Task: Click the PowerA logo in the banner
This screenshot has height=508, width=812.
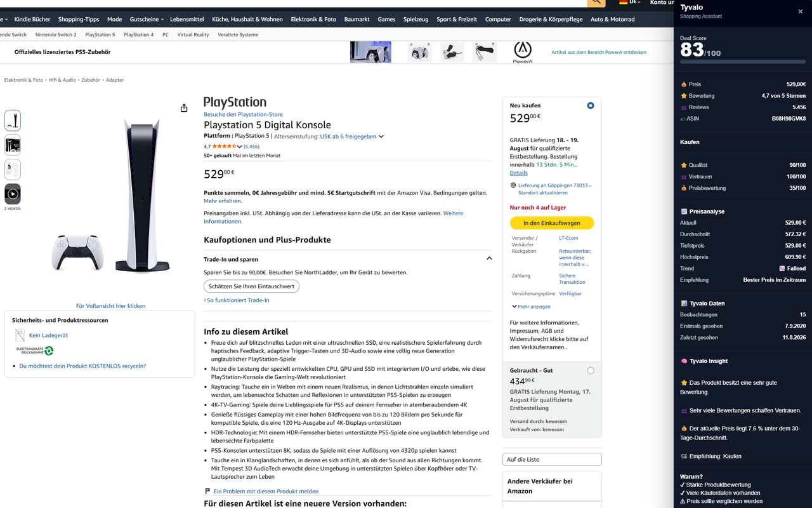Action: coord(523,51)
